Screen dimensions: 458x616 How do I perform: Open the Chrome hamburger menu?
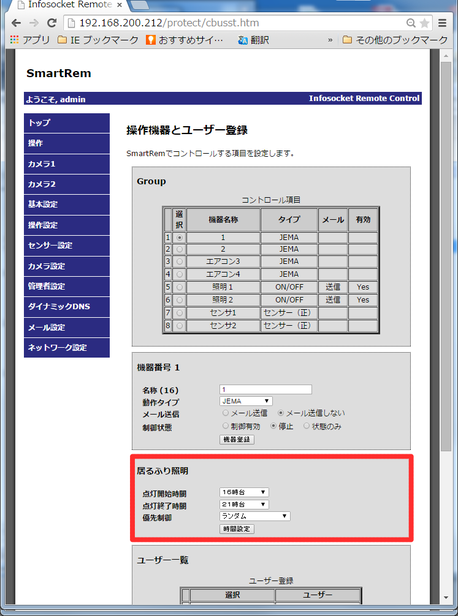(442, 23)
